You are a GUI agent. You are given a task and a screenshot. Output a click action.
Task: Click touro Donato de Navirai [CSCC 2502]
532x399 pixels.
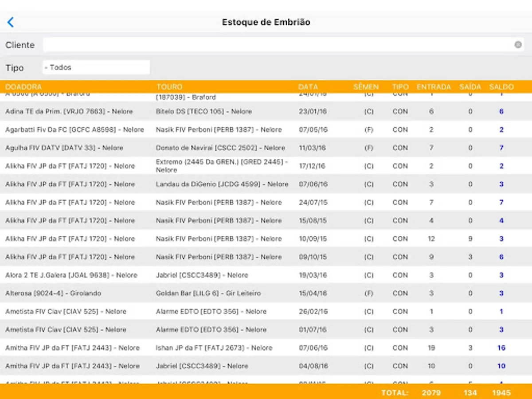220,148
